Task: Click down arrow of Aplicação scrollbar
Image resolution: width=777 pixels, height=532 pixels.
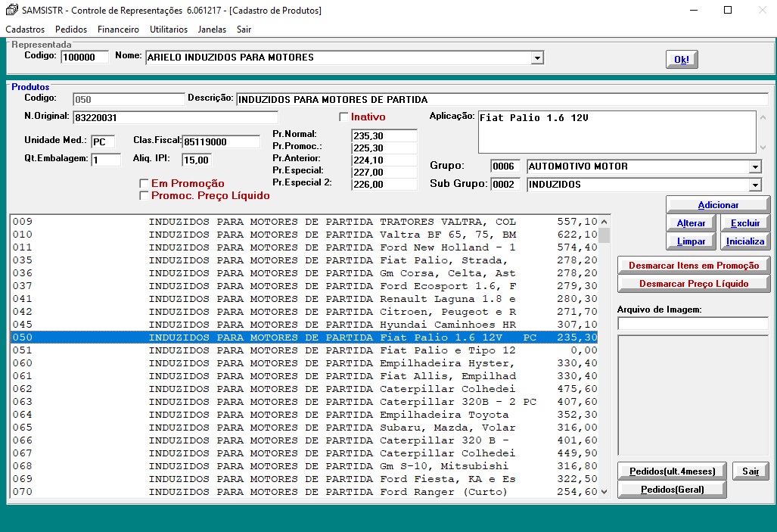Action: [x=763, y=148]
